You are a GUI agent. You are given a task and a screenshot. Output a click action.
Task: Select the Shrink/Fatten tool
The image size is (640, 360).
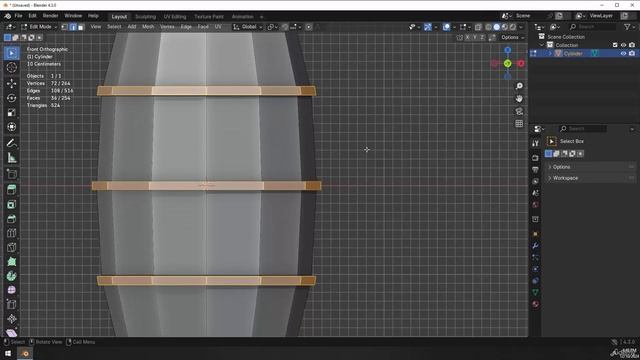tap(11, 319)
